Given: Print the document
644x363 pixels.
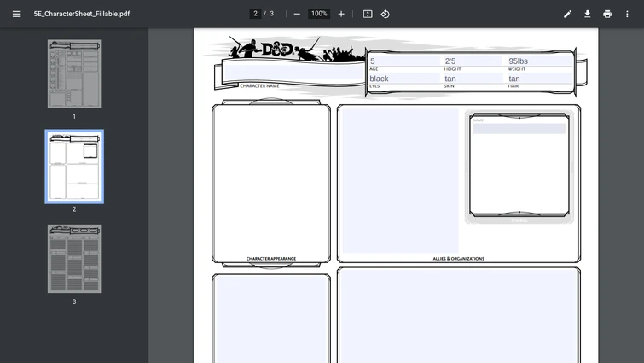Looking at the screenshot, I should [607, 14].
